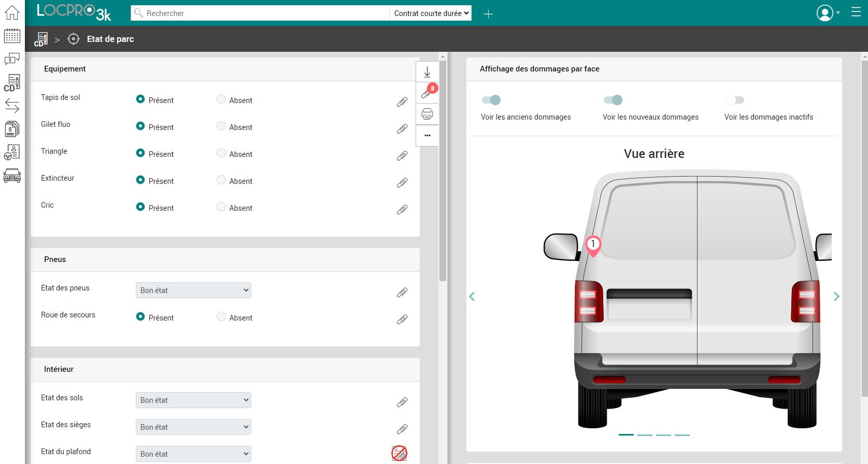Image resolution: width=868 pixels, height=464 pixels.
Task: Click the download arrow icon
Action: point(427,72)
